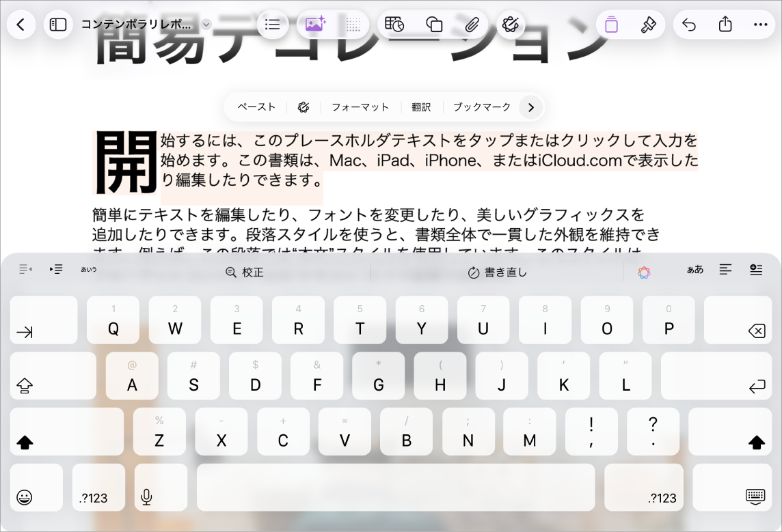Choose 翻訳 from the popup menu
The width and height of the screenshot is (782, 532).
point(421,107)
